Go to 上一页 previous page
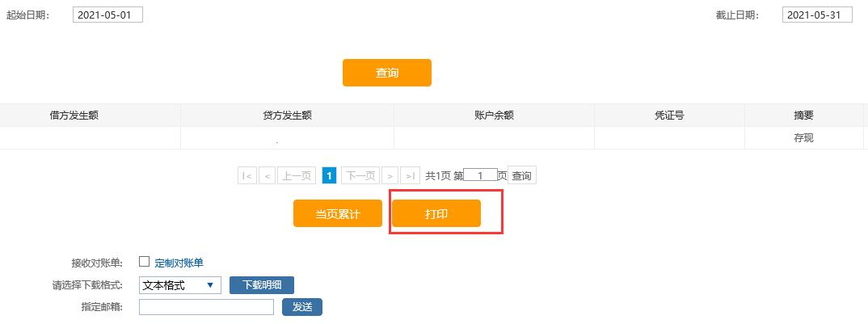 [x=296, y=175]
